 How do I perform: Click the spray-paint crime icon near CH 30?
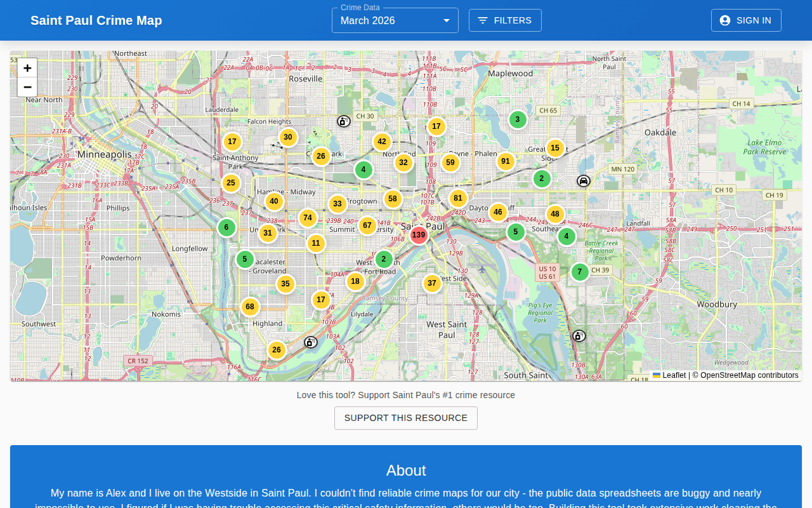point(343,121)
